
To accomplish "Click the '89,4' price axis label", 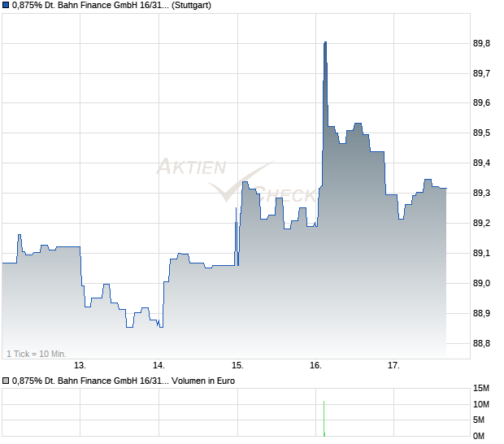I will (481, 163).
